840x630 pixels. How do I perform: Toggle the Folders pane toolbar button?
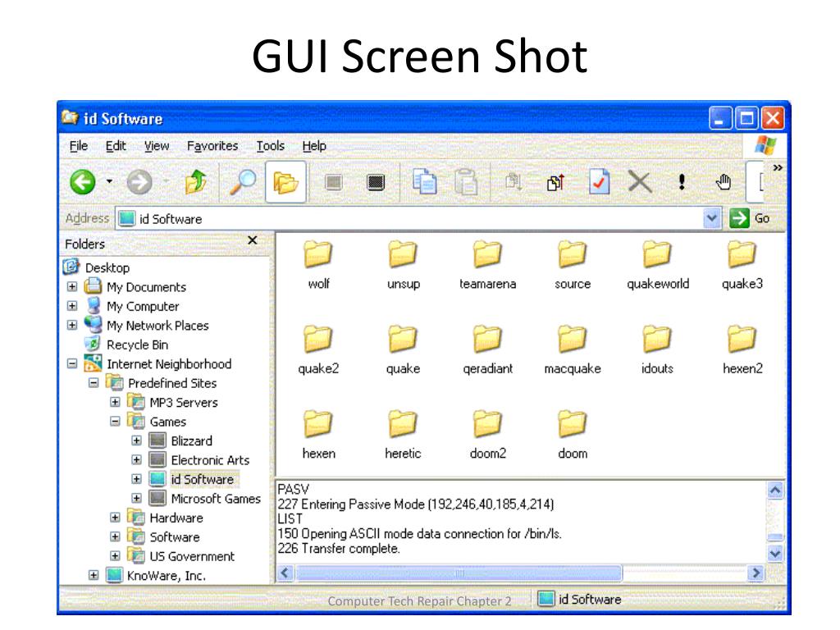[x=285, y=182]
